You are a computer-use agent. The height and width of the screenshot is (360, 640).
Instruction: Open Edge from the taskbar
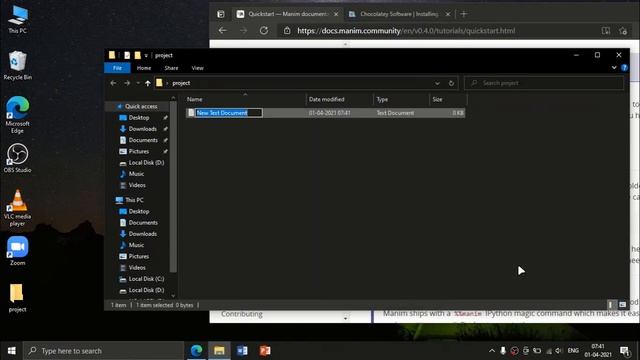pos(196,351)
